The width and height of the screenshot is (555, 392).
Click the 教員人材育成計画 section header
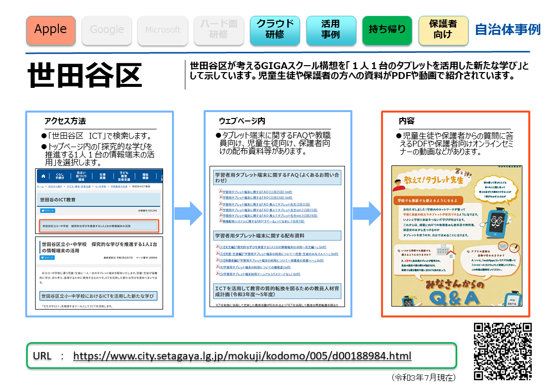tap(277, 291)
